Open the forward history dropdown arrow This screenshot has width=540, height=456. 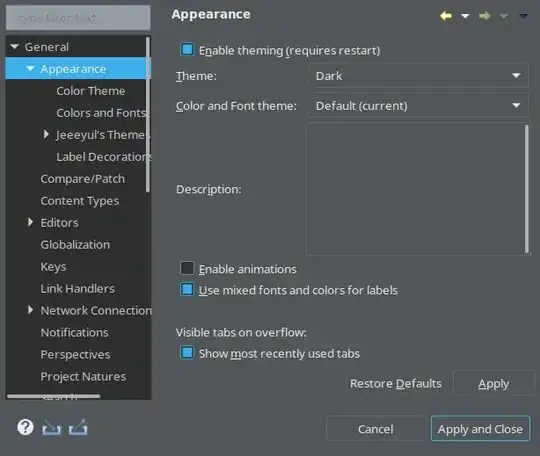point(504,16)
